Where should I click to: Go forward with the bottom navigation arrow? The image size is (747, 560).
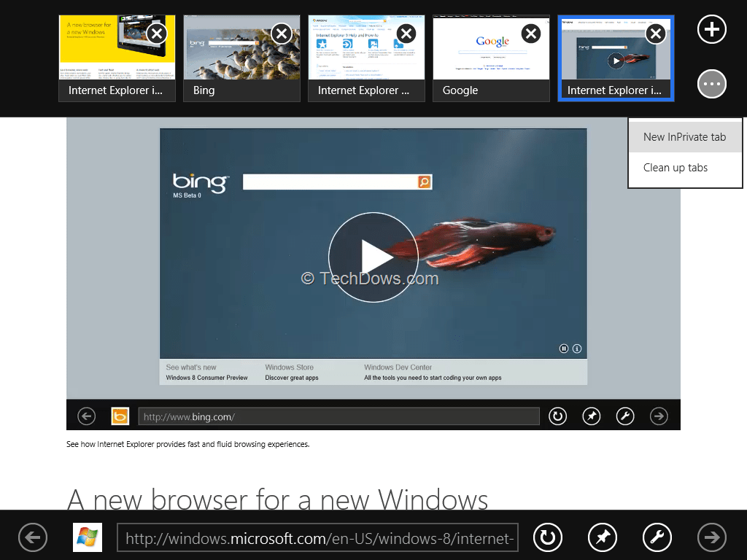coord(712,537)
